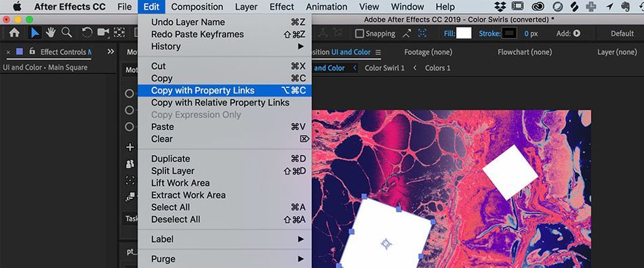Select the first radio circle in Motion panel

(129, 94)
